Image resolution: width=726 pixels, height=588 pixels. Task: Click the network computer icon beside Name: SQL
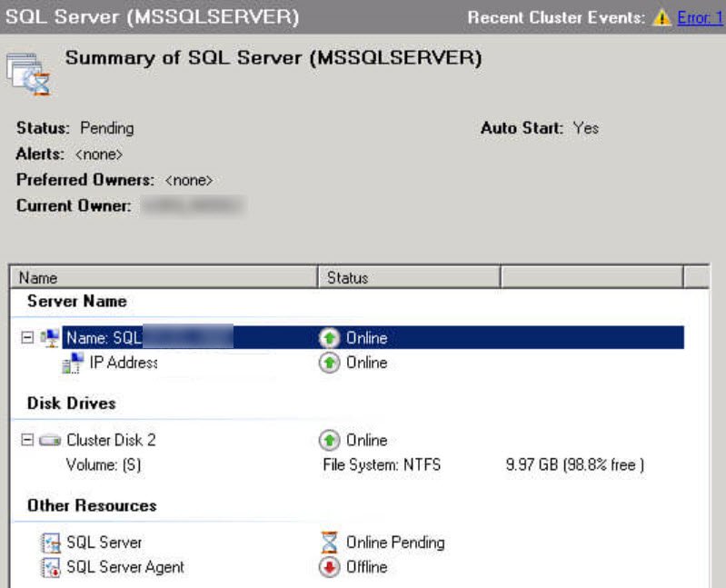(50, 337)
